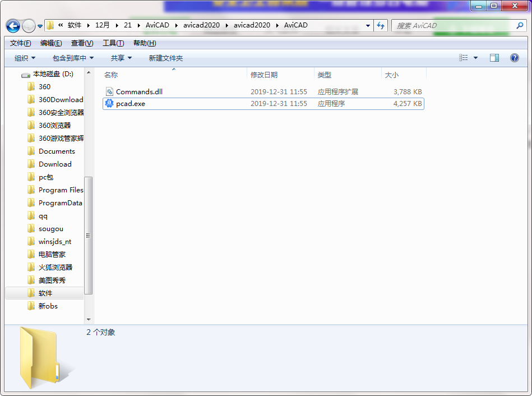Click sougou folder icon in tree
The height and width of the screenshot is (396, 532).
click(31, 228)
